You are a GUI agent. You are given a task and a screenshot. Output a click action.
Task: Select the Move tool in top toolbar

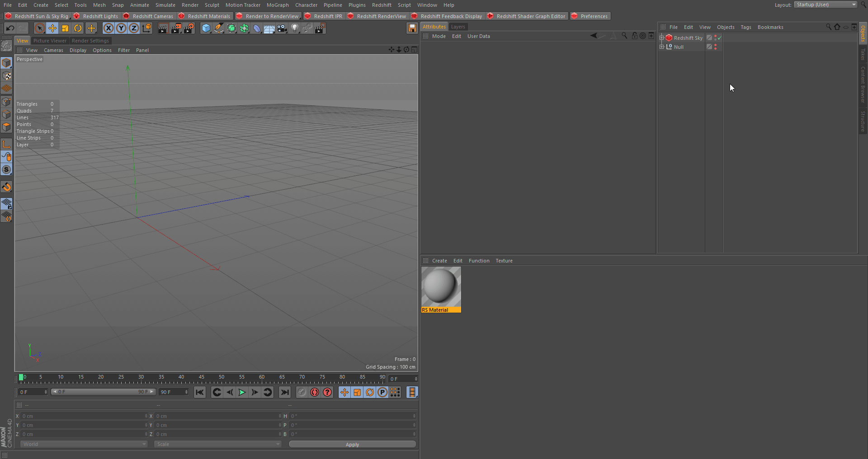(x=52, y=28)
